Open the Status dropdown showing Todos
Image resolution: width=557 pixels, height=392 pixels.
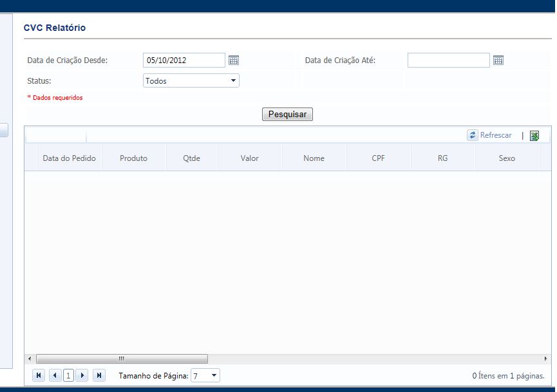(x=191, y=80)
